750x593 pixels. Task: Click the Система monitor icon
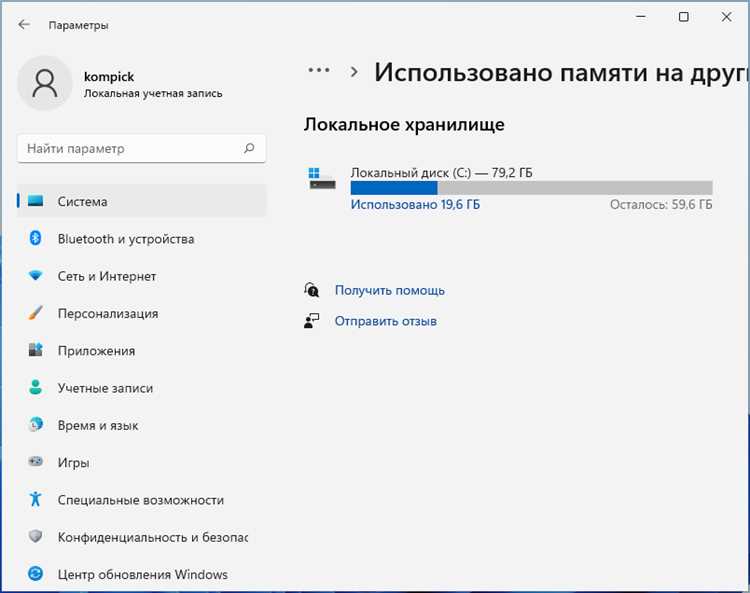(35, 201)
